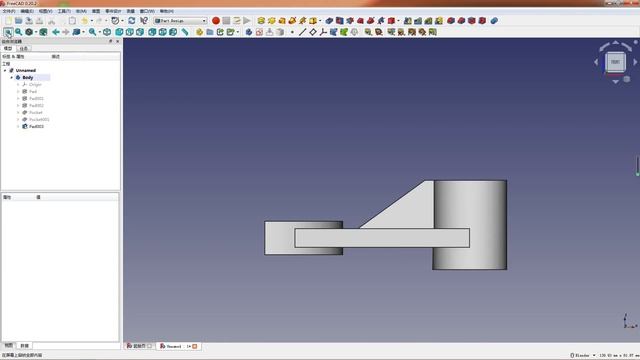The width and height of the screenshot is (640, 360).
Task: Open the last menu bar item
Action: pos(166,11)
